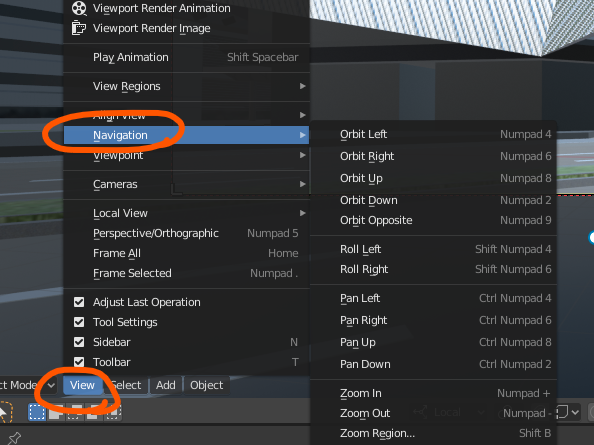Image resolution: width=594 pixels, height=445 pixels.
Task: Open the Select menu in header
Action: coord(126,385)
